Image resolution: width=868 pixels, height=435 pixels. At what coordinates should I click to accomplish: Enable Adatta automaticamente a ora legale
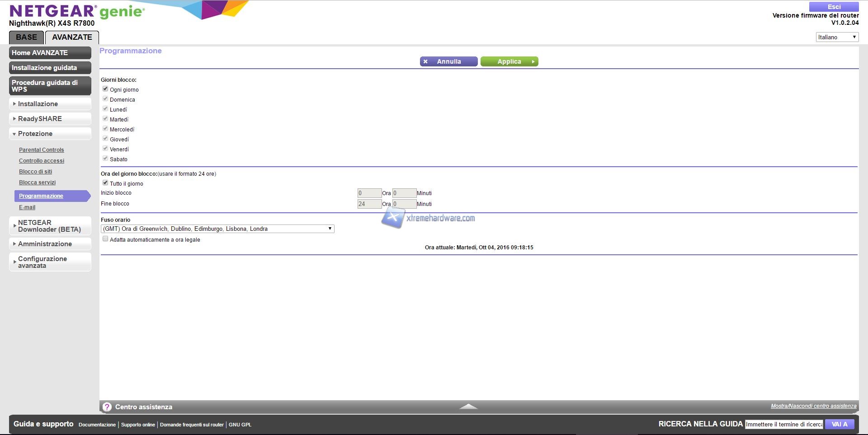pos(105,239)
